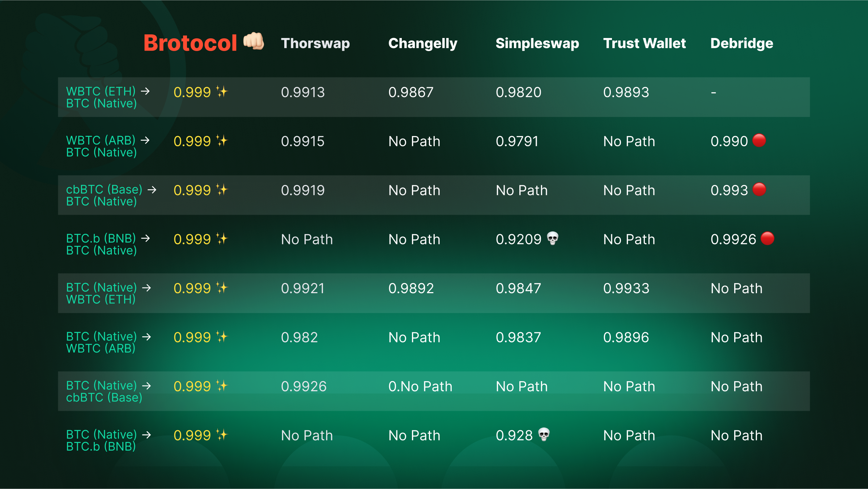Click sparkles icon in BTC.b (BNB) to BTC row

(x=222, y=239)
